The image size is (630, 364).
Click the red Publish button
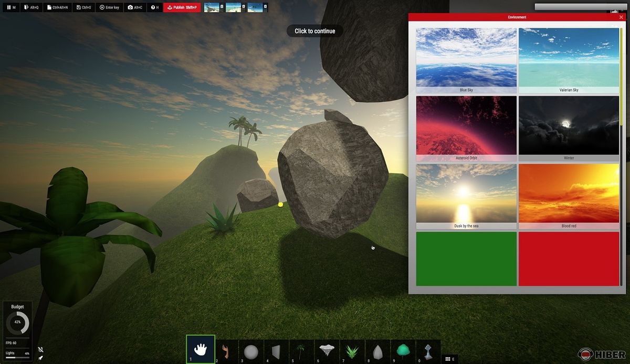click(182, 7)
